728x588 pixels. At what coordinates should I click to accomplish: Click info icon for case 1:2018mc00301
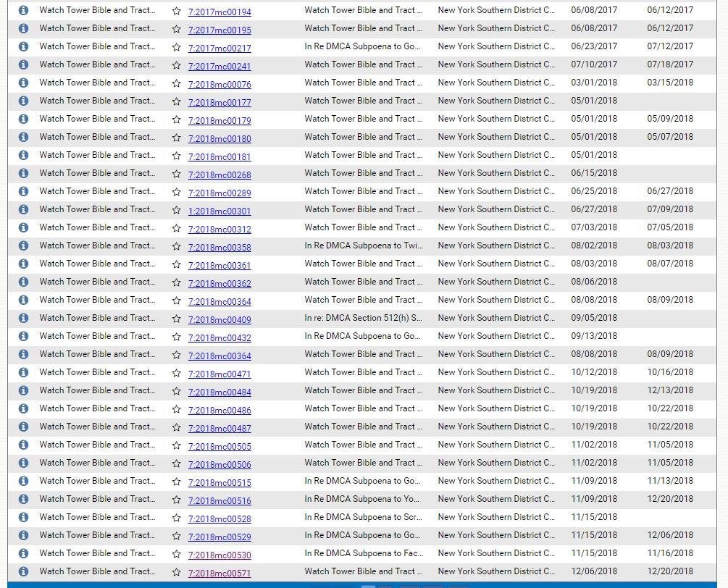click(x=23, y=209)
